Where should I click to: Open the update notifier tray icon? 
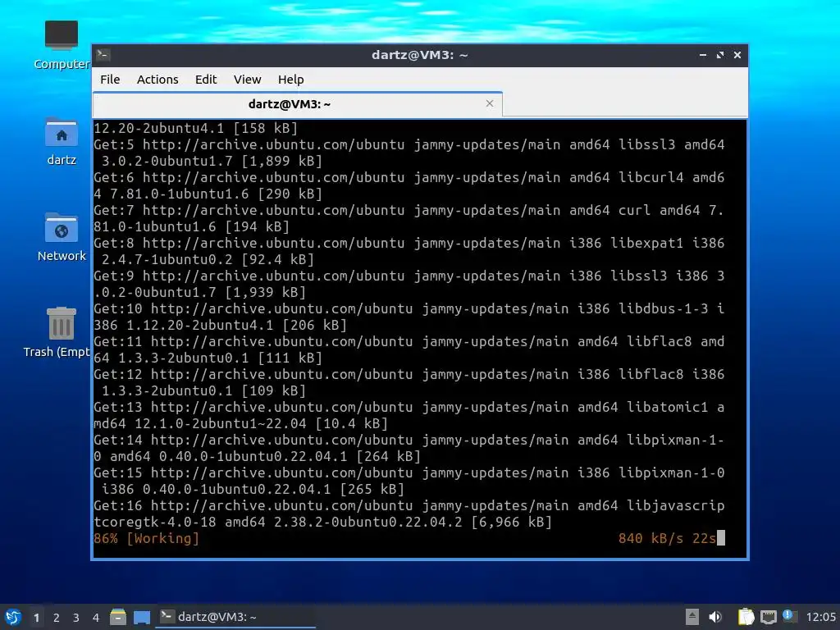[788, 616]
